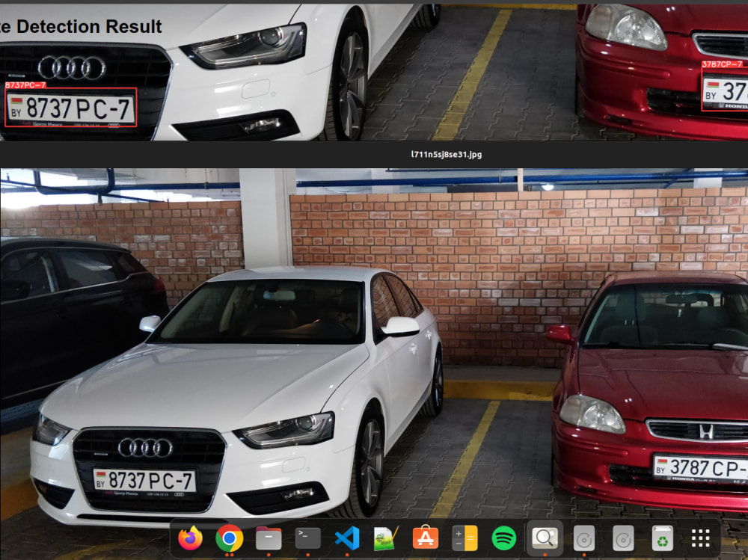Open Spotify from the dock
This screenshot has width=748, height=560.
503,538
